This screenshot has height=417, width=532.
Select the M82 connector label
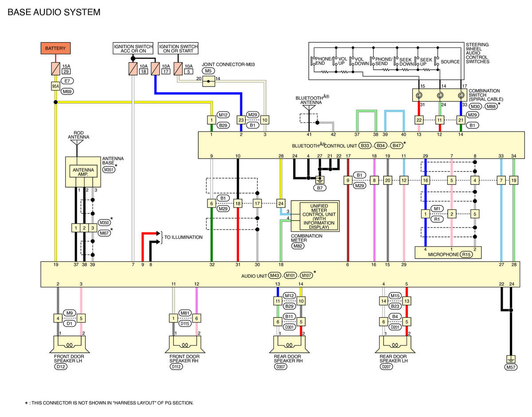[x=298, y=246]
